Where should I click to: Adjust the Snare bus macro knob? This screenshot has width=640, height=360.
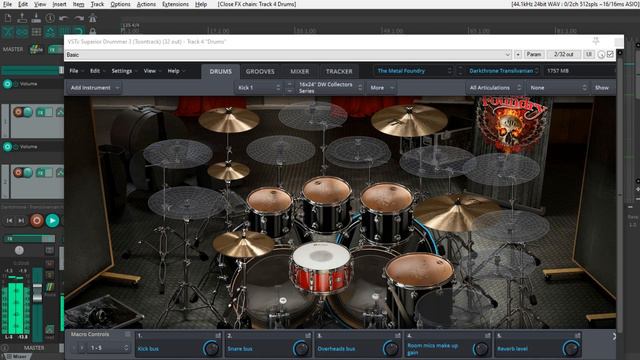coord(301,348)
